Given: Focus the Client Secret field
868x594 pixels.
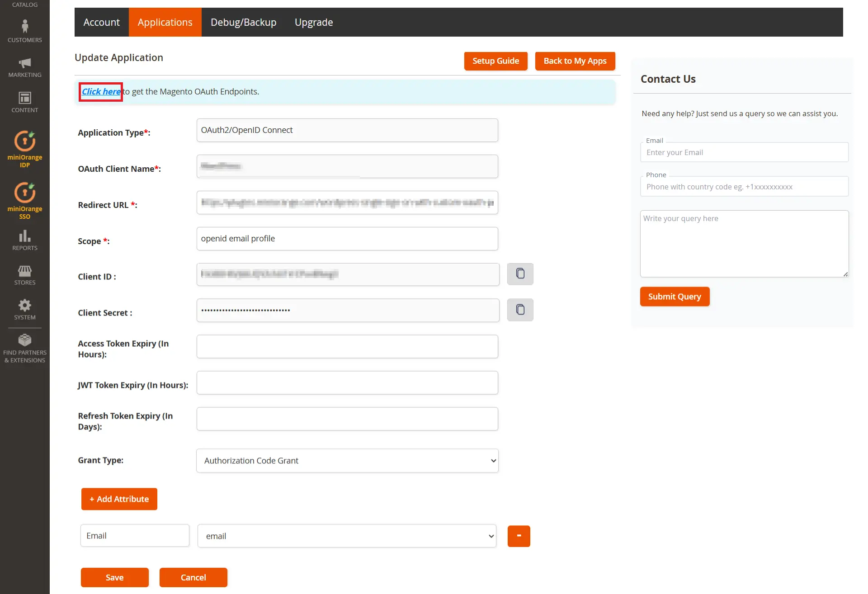Looking at the screenshot, I should point(348,311).
